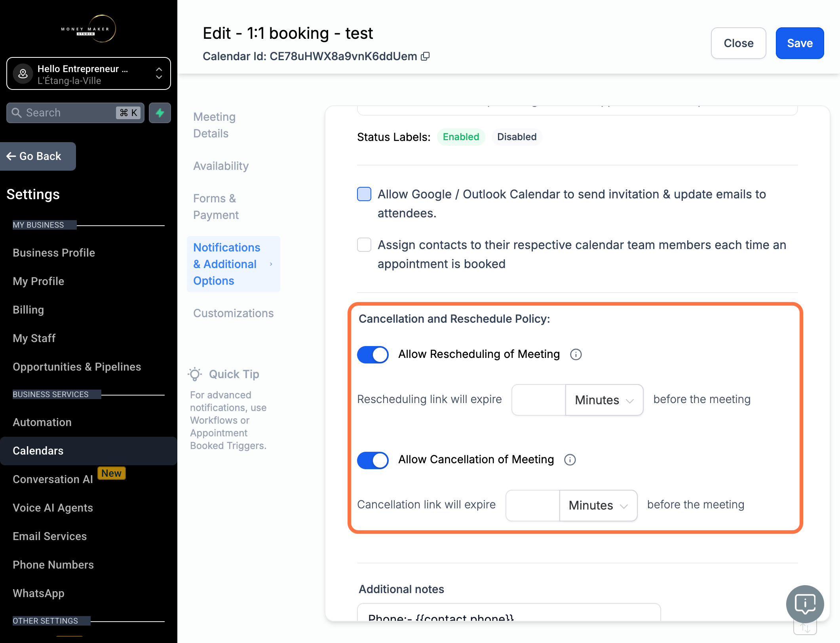This screenshot has width=840, height=643.
Task: Check Assign contacts to calendar team members checkbox
Action: (x=364, y=245)
